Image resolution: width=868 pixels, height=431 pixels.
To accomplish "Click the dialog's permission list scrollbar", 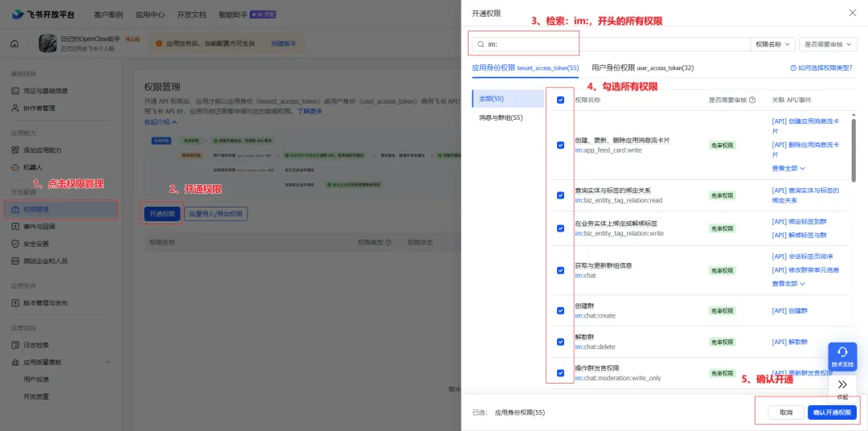I will (x=854, y=150).
